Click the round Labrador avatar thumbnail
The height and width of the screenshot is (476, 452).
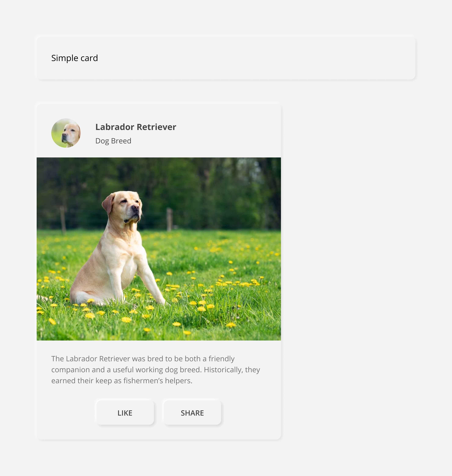point(66,133)
